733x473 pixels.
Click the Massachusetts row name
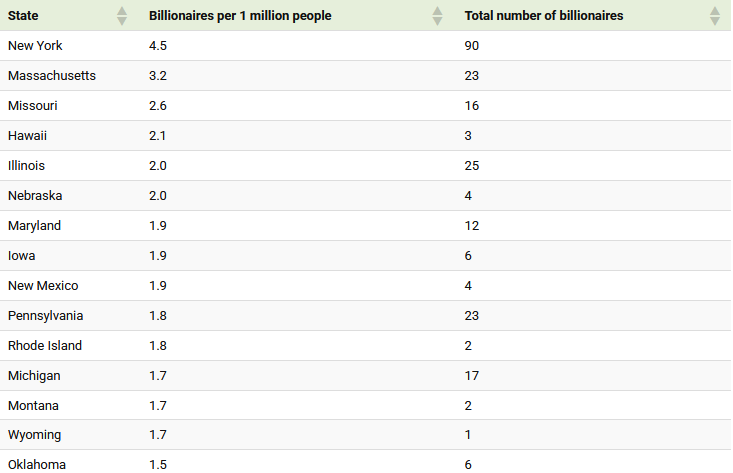point(52,76)
